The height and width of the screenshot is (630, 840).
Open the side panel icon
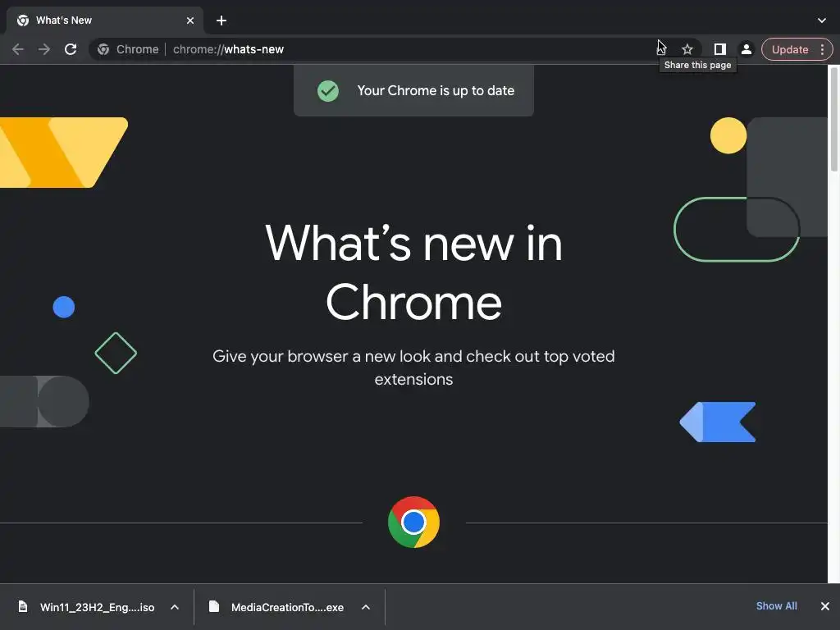pos(720,49)
